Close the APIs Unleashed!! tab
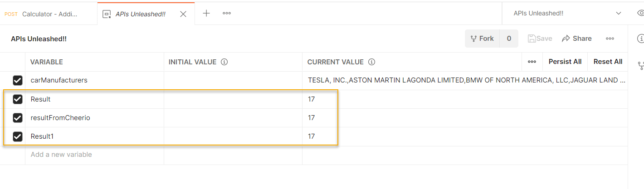 tap(183, 14)
